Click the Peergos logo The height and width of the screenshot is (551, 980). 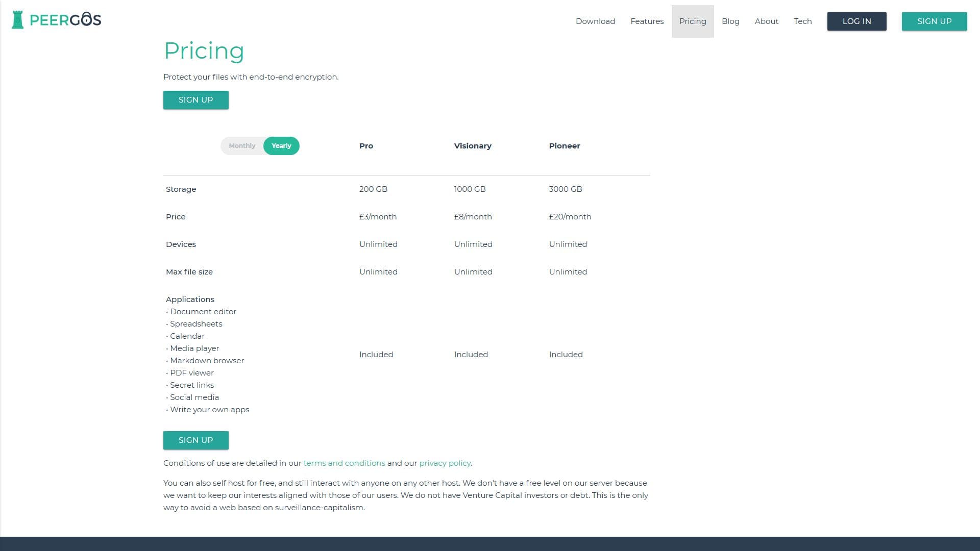pos(56,20)
